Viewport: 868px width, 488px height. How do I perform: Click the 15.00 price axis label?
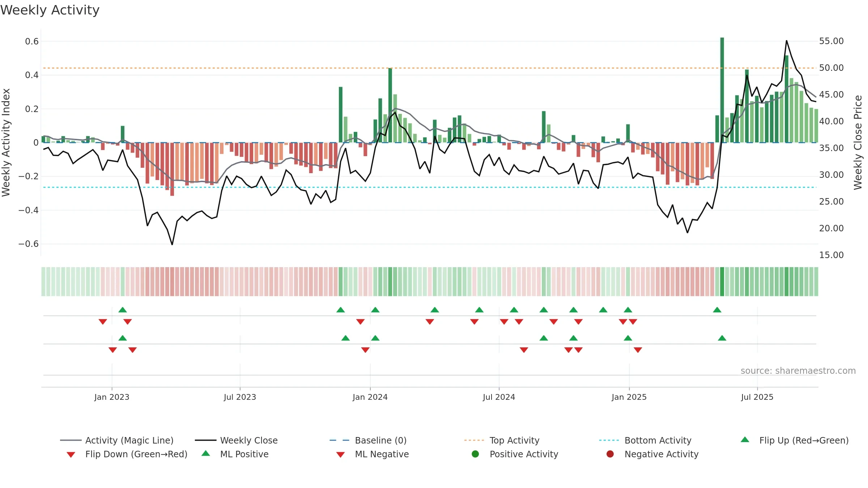pos(831,255)
